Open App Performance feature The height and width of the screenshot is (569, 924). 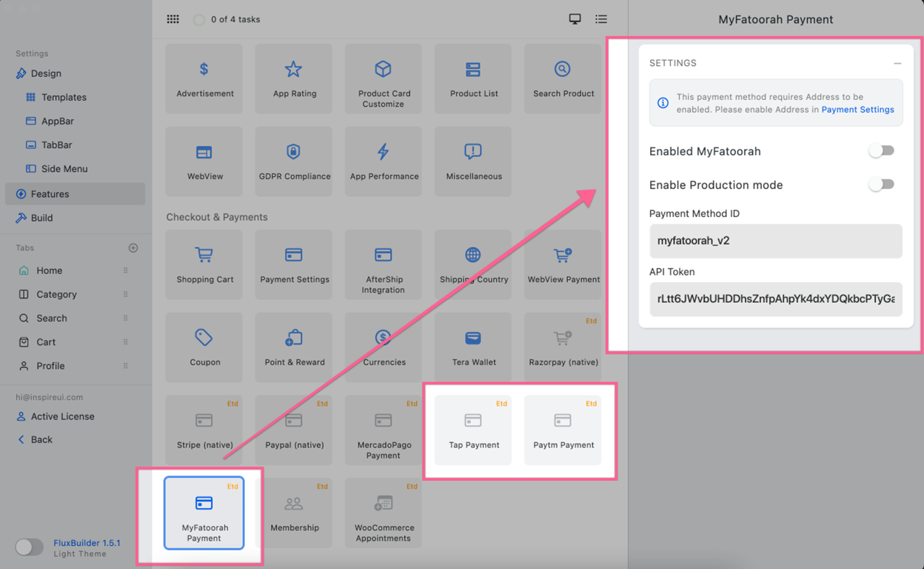tap(384, 162)
